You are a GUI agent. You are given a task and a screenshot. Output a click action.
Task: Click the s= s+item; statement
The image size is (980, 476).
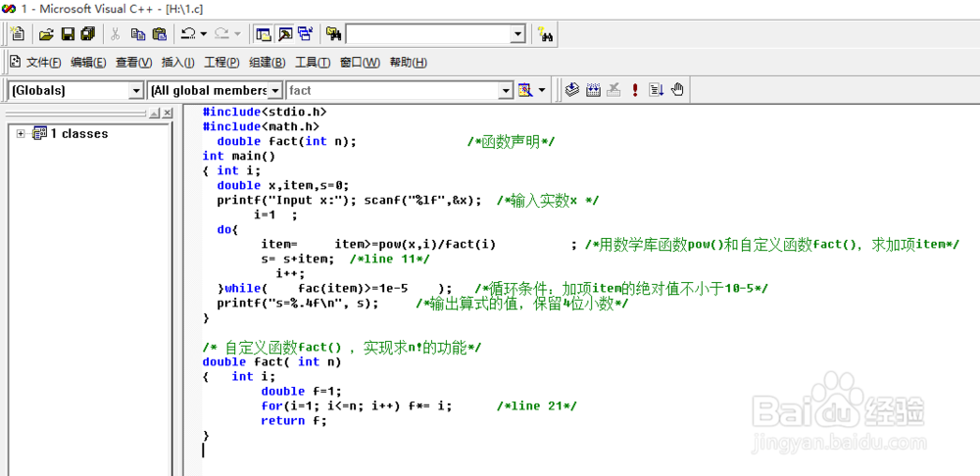pyautogui.click(x=298, y=259)
